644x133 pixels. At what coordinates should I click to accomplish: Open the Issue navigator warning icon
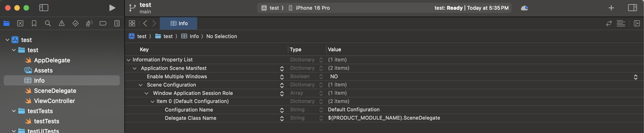point(61,24)
